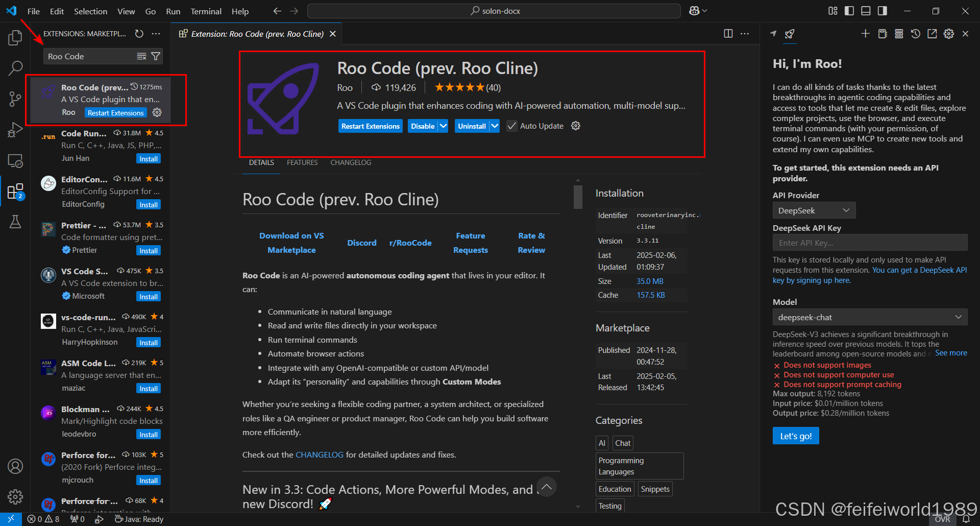This screenshot has height=526, width=980.
Task: Open editor more actions ellipsis
Action: (745, 34)
